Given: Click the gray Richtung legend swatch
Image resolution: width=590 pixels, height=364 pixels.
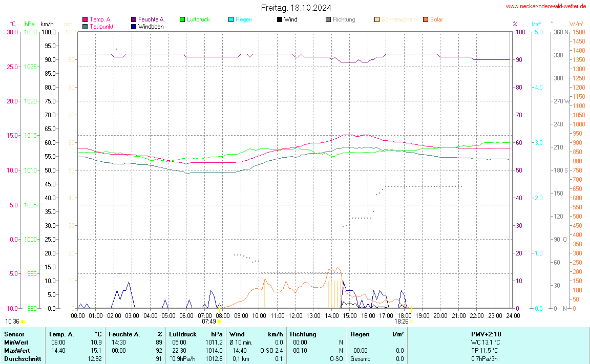Looking at the screenshot, I should click(328, 19).
